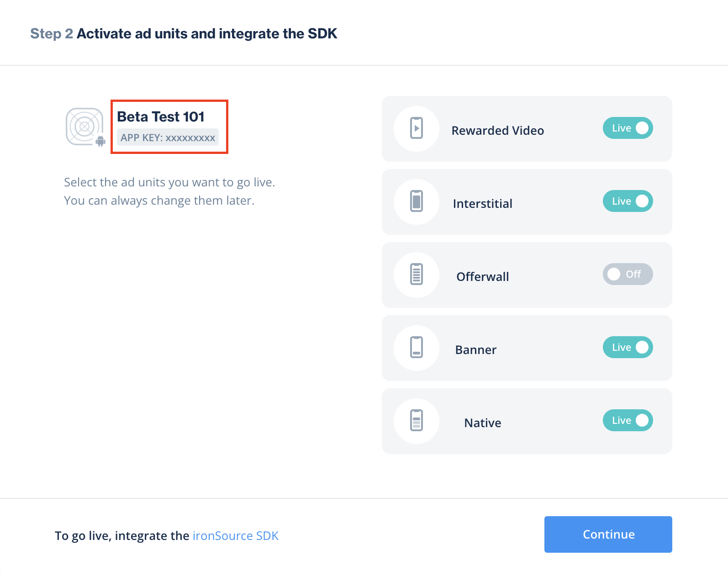Select the Rewarded Video label
728x571 pixels.
pos(497,131)
